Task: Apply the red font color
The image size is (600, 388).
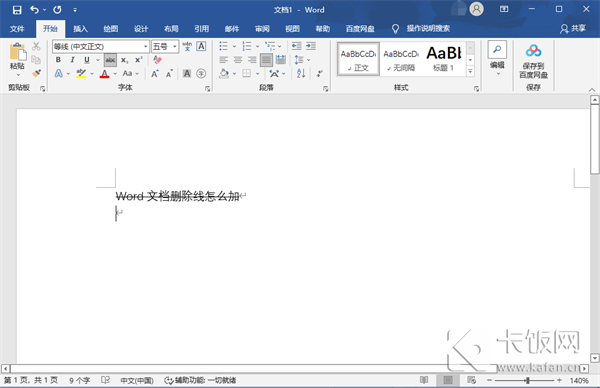Action: click(x=104, y=73)
